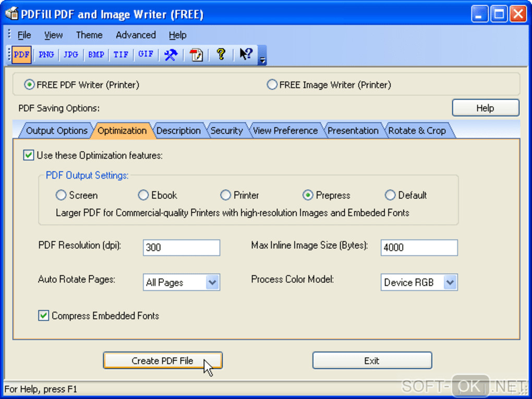Click the PDF document editor icon

coord(196,55)
